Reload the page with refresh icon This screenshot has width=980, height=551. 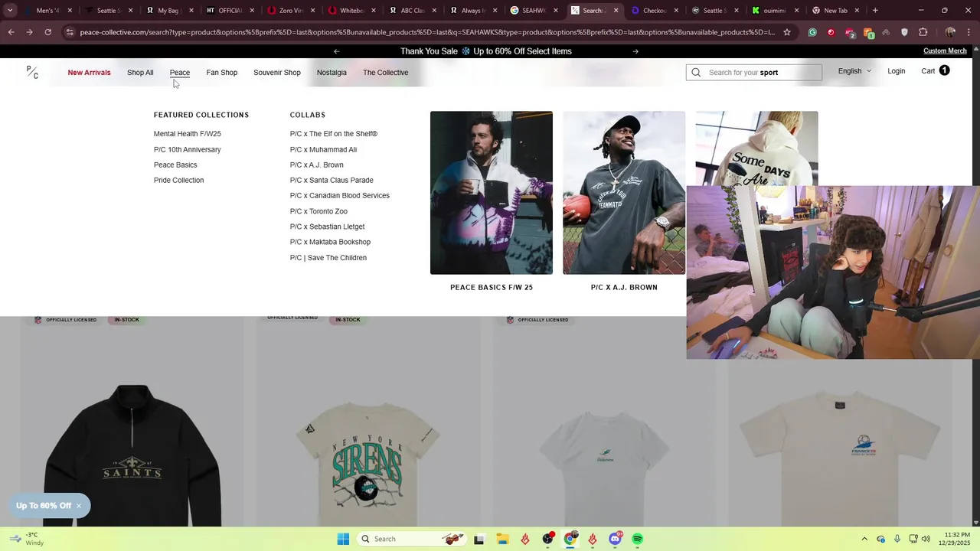point(47,32)
